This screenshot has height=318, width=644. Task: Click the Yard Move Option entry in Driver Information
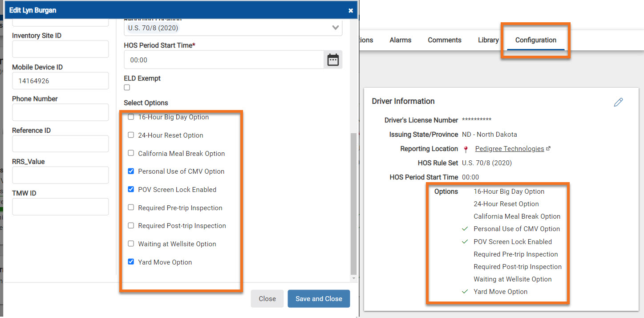pos(501,292)
